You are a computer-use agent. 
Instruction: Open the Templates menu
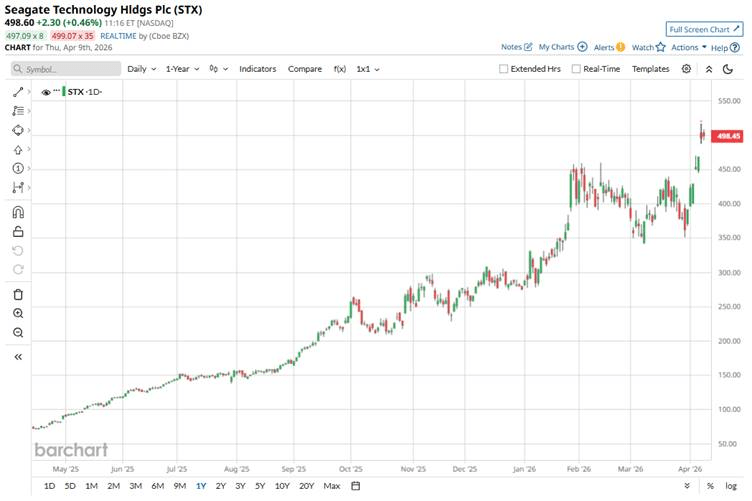650,69
